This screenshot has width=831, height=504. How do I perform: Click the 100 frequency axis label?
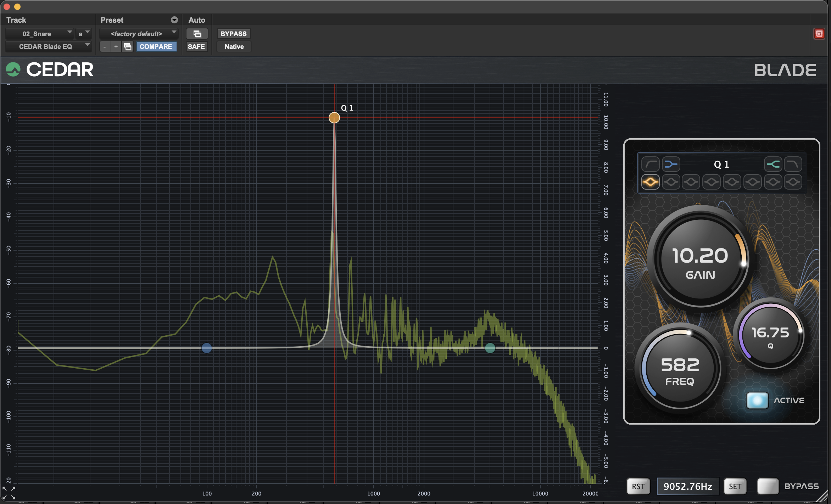207,493
